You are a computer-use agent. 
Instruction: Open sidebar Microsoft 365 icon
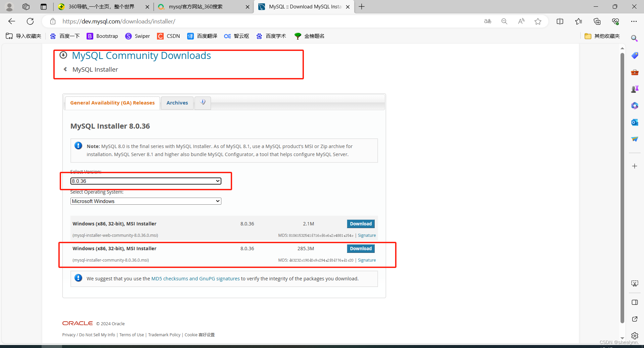coord(635,106)
